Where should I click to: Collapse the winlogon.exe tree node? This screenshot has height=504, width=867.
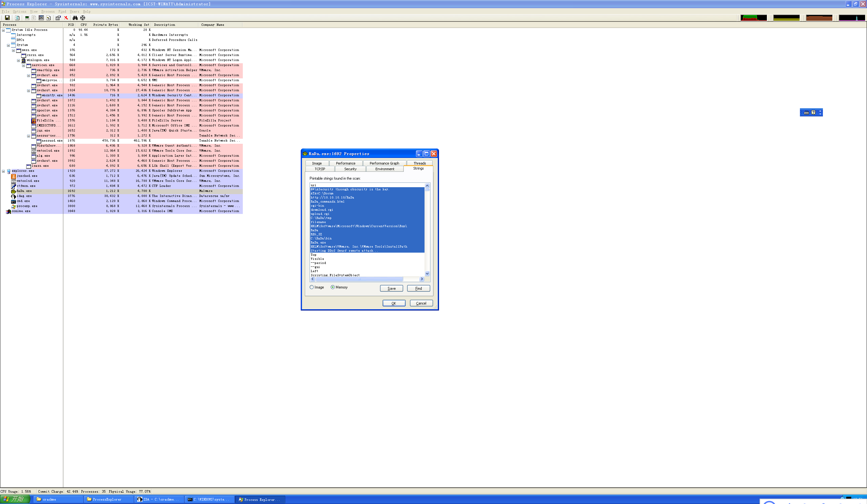[19, 60]
